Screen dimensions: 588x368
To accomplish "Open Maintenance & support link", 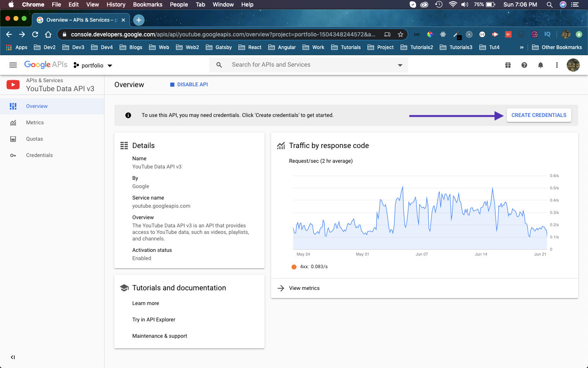I will [x=160, y=336].
